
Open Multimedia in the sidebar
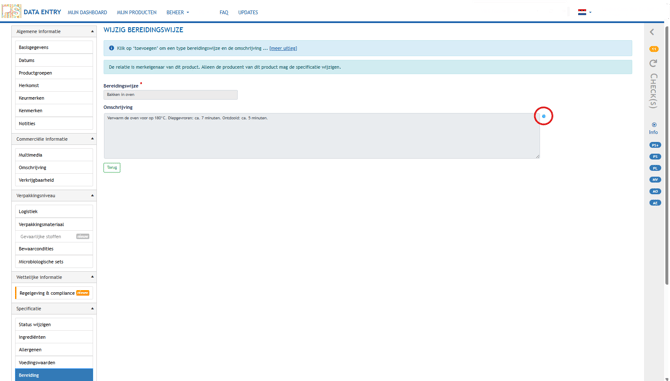tap(54, 155)
